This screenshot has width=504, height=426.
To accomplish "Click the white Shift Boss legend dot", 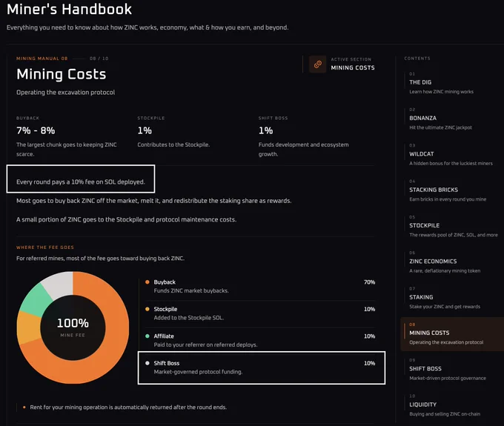I will (147, 363).
